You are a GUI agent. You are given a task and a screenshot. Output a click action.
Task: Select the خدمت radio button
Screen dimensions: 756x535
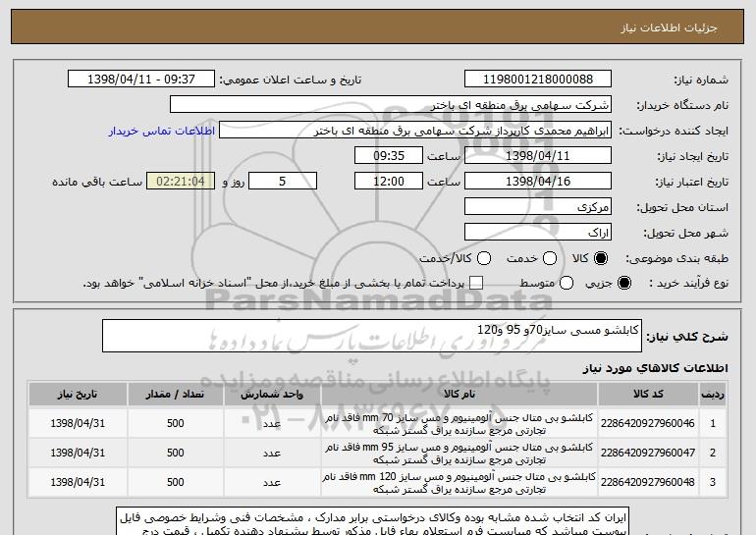(x=550, y=258)
